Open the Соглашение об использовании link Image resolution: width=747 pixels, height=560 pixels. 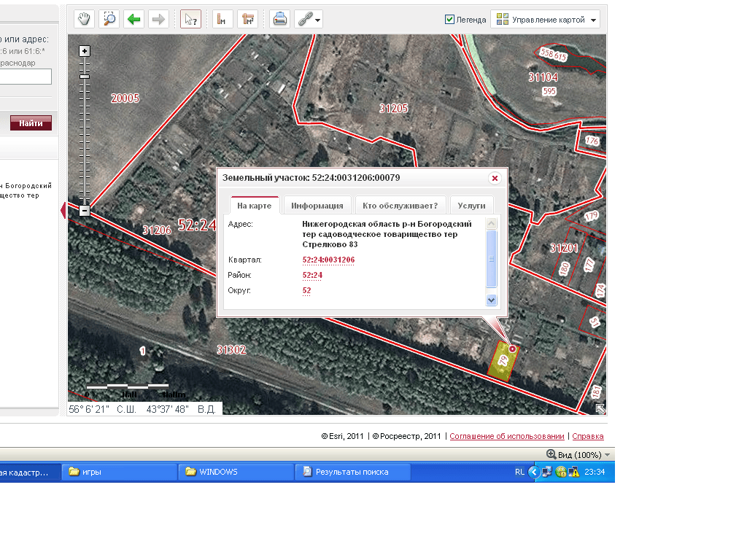507,436
